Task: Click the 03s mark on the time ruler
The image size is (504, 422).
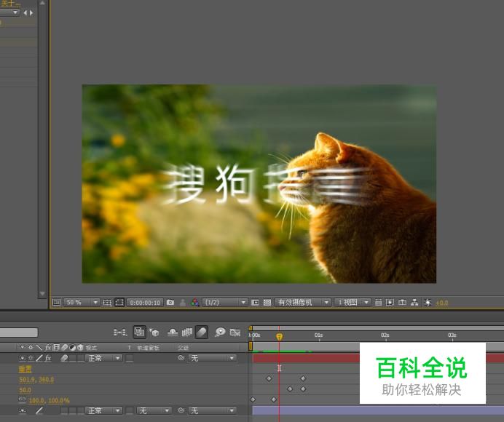Action: point(452,335)
